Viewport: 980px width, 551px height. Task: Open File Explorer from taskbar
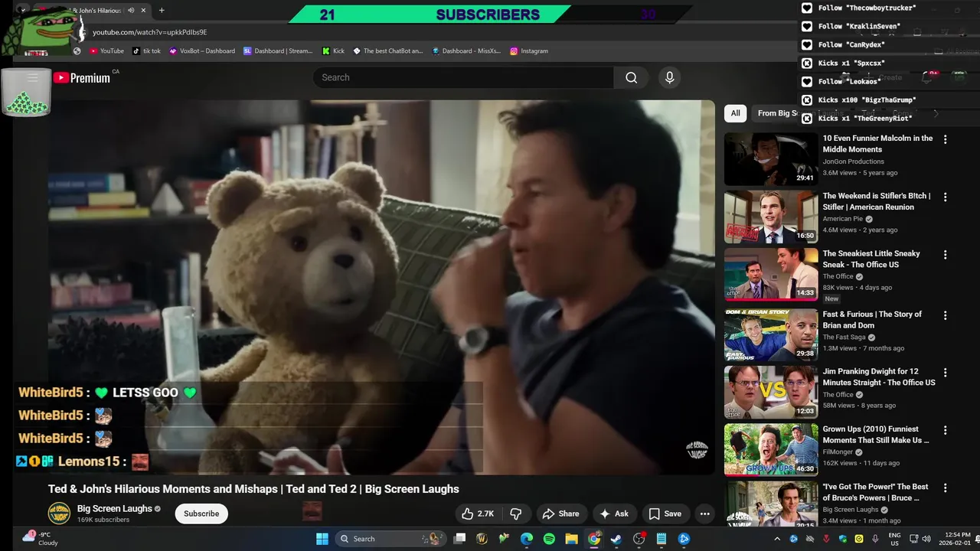point(571,539)
